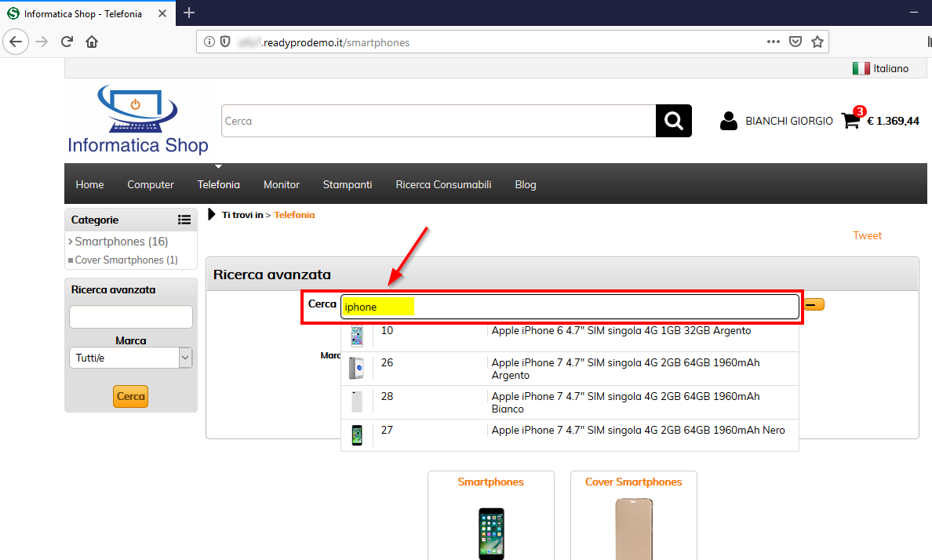Click the iPhone 6 Argento thumbnail

click(357, 336)
